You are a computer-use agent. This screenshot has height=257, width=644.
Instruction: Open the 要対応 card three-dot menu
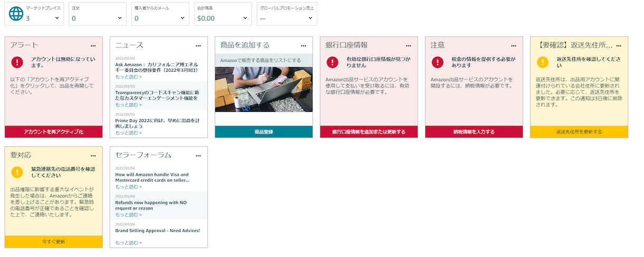(93, 156)
